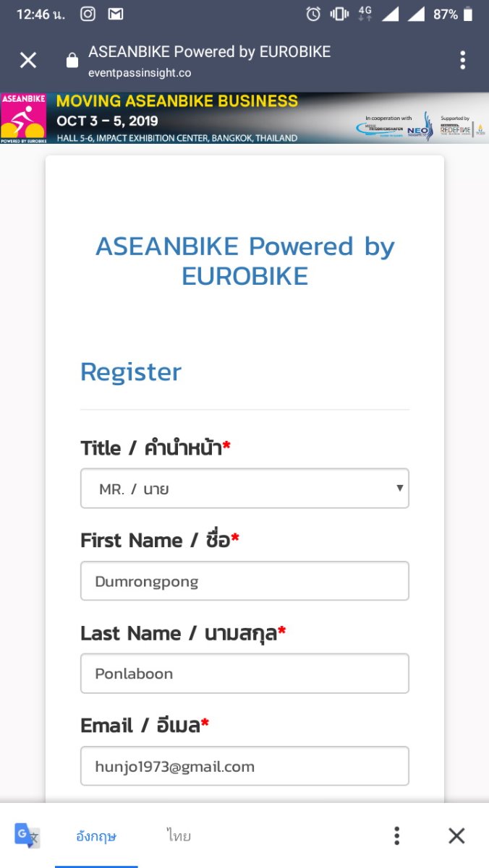
Task: Focus the Email field with hunjo1973@gmail.com
Action: click(244, 766)
